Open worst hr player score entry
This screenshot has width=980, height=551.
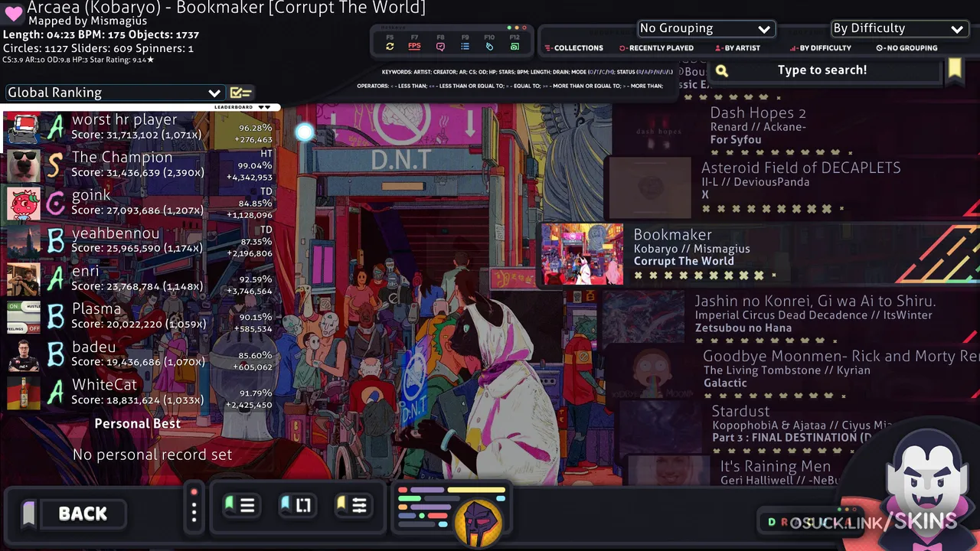139,128
